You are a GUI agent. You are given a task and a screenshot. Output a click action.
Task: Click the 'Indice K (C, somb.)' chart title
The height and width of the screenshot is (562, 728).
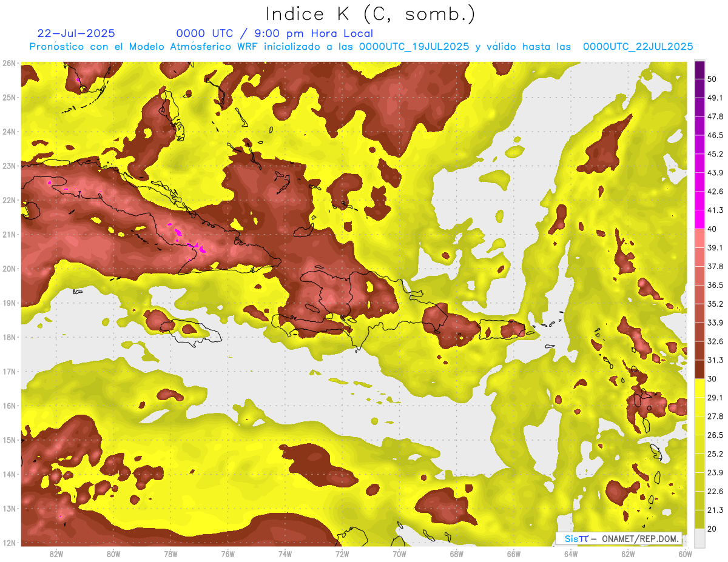coord(370,14)
